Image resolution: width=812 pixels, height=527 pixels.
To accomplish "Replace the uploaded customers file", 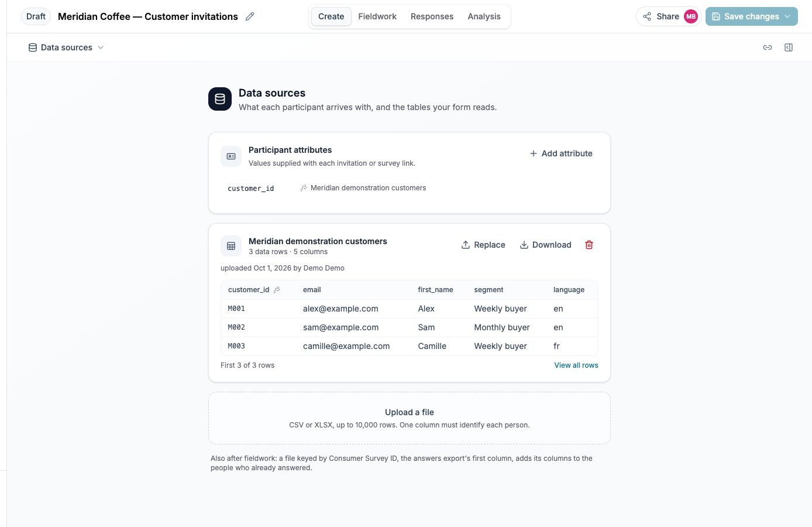I will pos(483,245).
